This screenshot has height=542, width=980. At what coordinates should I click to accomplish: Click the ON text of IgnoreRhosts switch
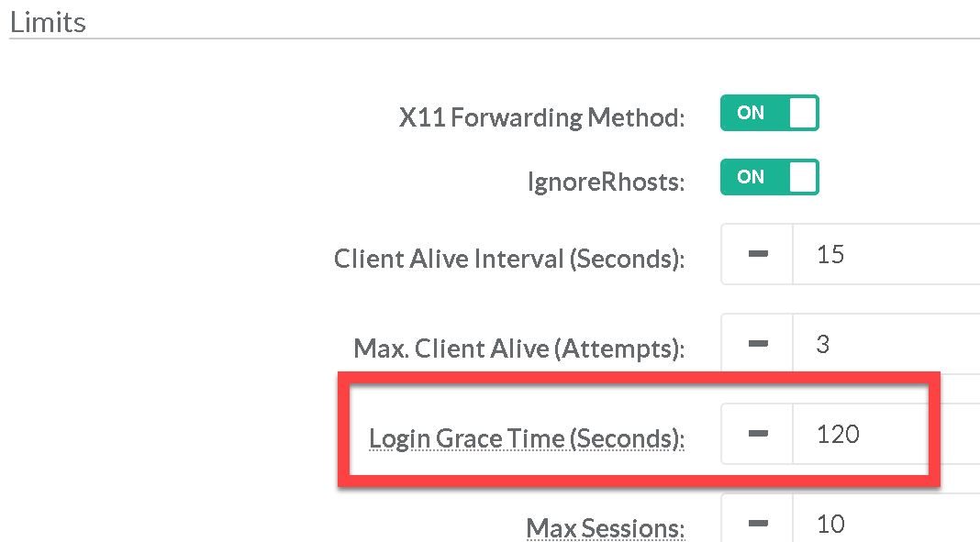click(x=751, y=178)
